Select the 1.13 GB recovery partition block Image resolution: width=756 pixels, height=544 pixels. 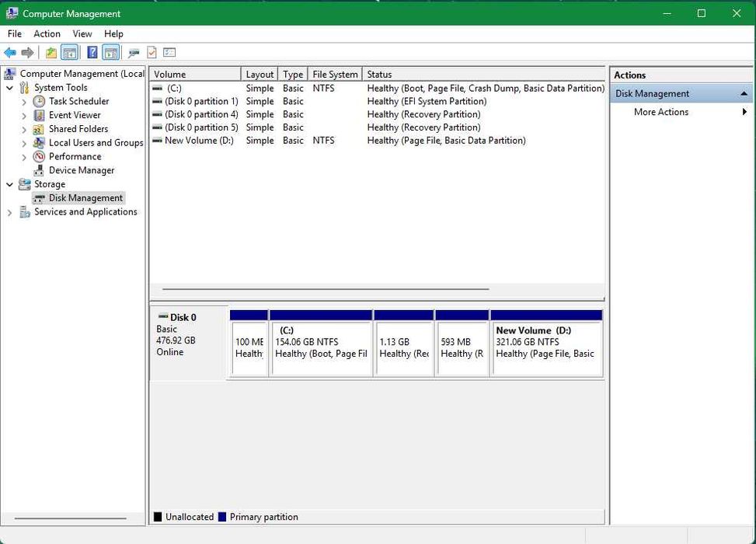click(x=403, y=343)
